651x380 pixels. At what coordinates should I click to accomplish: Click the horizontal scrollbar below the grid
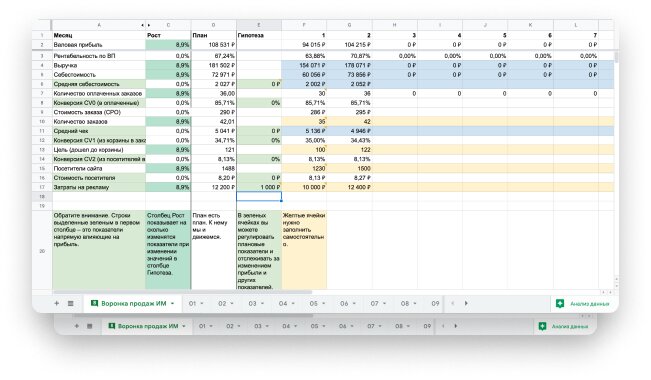[x=182, y=292]
